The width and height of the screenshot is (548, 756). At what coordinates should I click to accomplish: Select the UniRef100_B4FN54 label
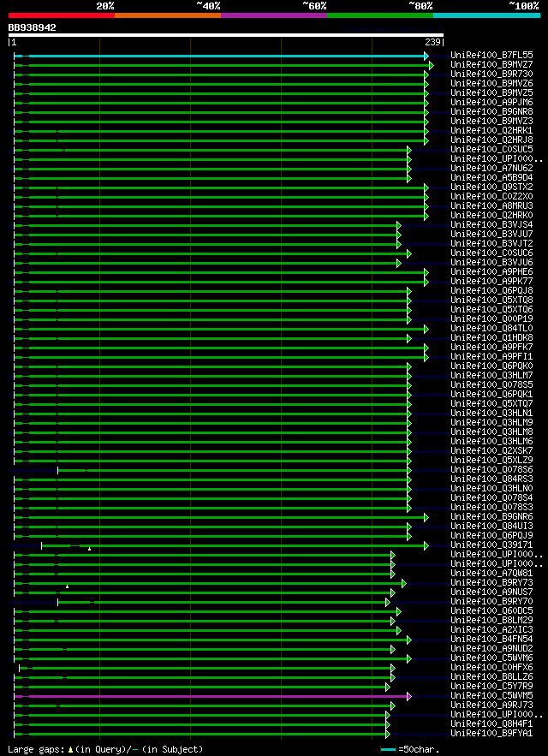click(x=491, y=639)
